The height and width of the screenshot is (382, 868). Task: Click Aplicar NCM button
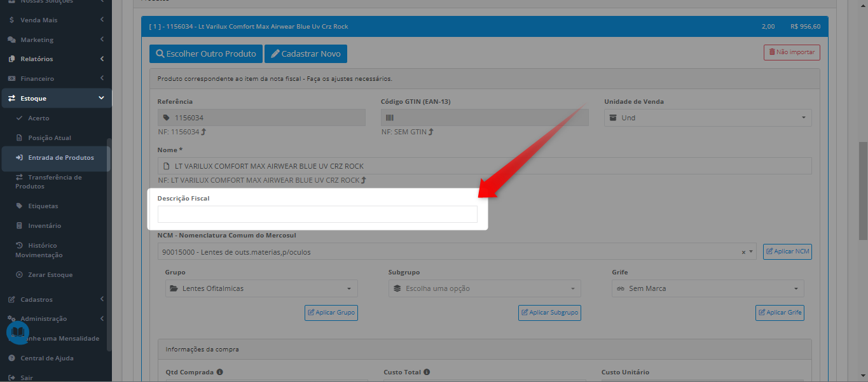coord(787,251)
